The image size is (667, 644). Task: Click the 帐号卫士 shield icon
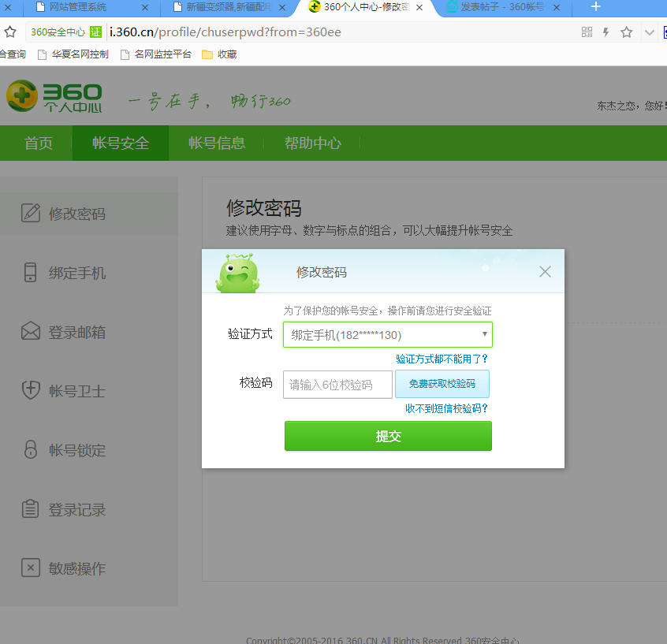tap(31, 391)
